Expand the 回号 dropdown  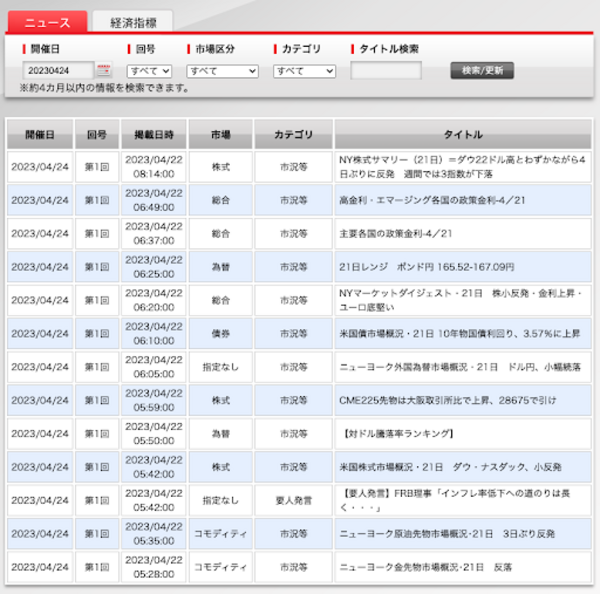pos(149,71)
